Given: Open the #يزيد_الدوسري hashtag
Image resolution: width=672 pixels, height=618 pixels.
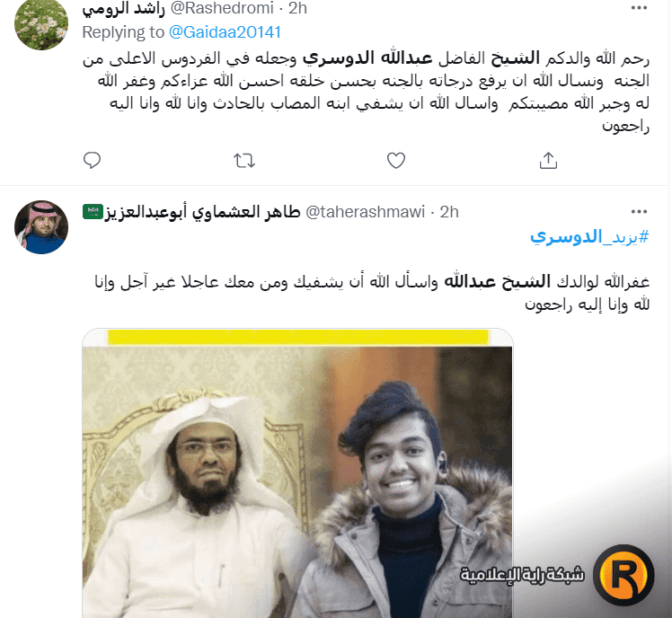Looking at the screenshot, I should pyautogui.click(x=589, y=236).
